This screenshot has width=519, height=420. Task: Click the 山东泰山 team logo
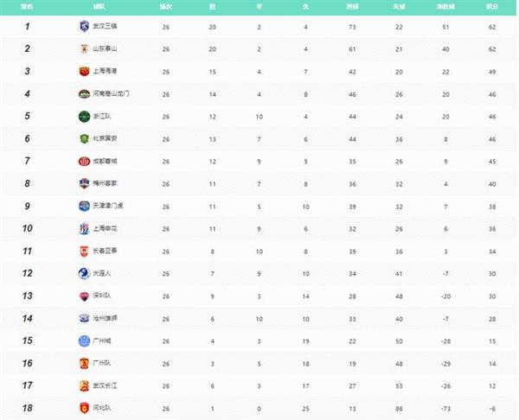85,49
